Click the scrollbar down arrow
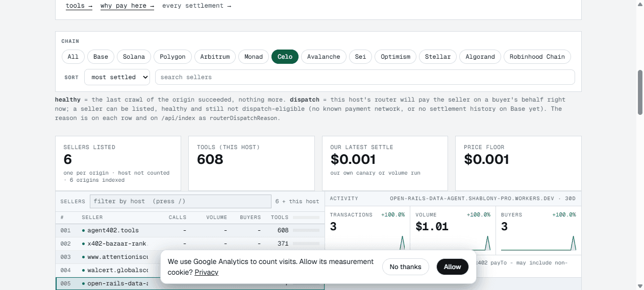Viewport: 644px width, 290px height. [640, 286]
